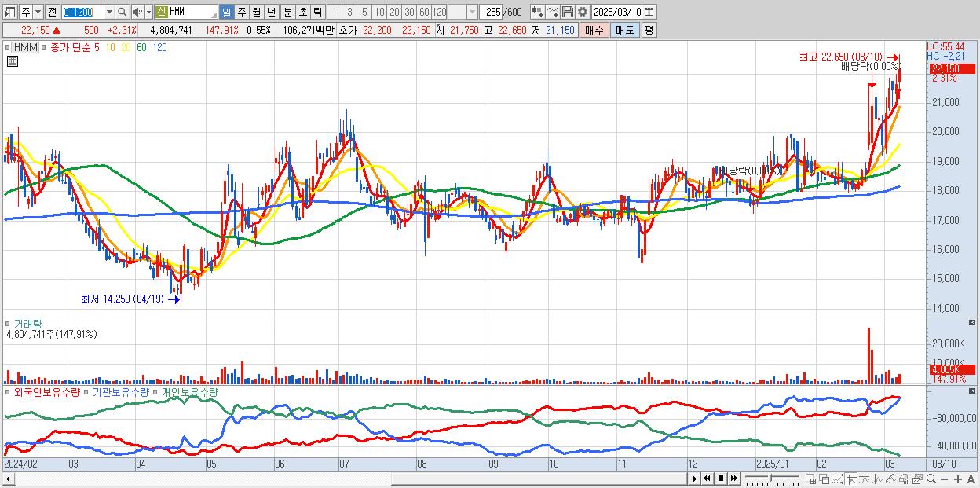Image resolution: width=980 pixels, height=488 pixels.
Task: Open the stock code history dropdown arrow
Action: coord(108,12)
